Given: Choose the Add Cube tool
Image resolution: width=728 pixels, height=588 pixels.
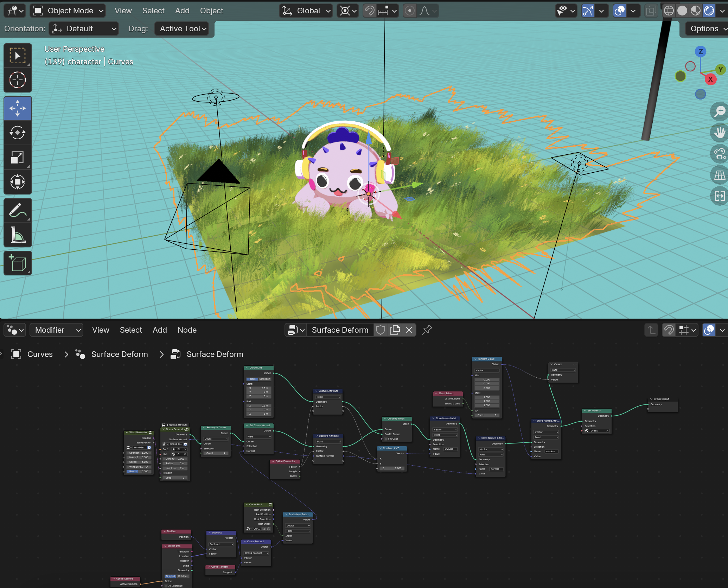Looking at the screenshot, I should pos(17,263).
